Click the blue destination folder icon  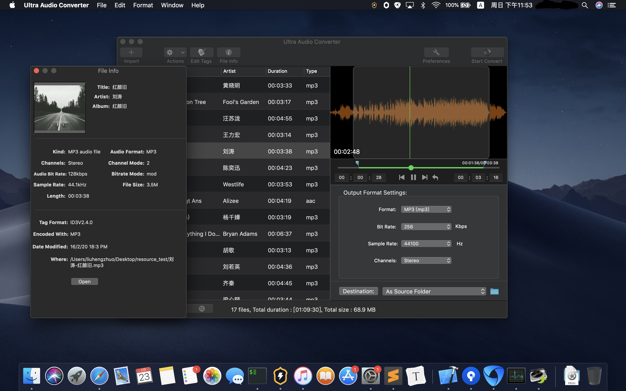pos(494,292)
